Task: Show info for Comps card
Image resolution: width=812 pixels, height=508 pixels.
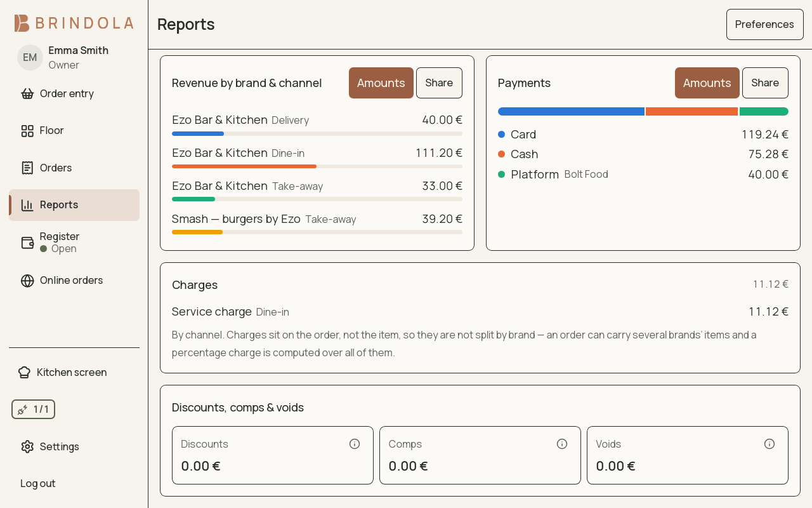Action: click(x=562, y=444)
